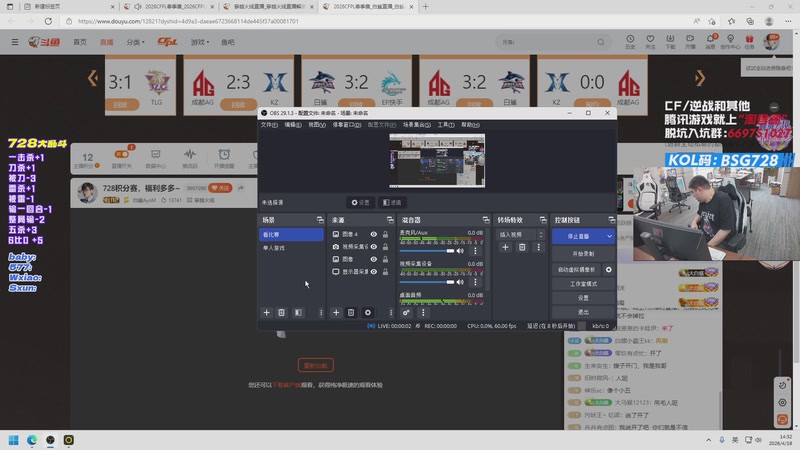Click the 开始录制 start recording button

[583, 254]
